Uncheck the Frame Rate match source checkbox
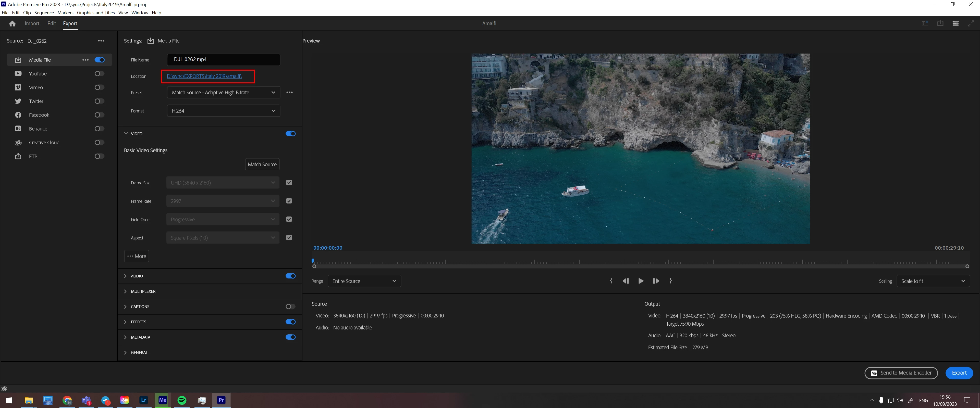980x408 pixels. [289, 201]
